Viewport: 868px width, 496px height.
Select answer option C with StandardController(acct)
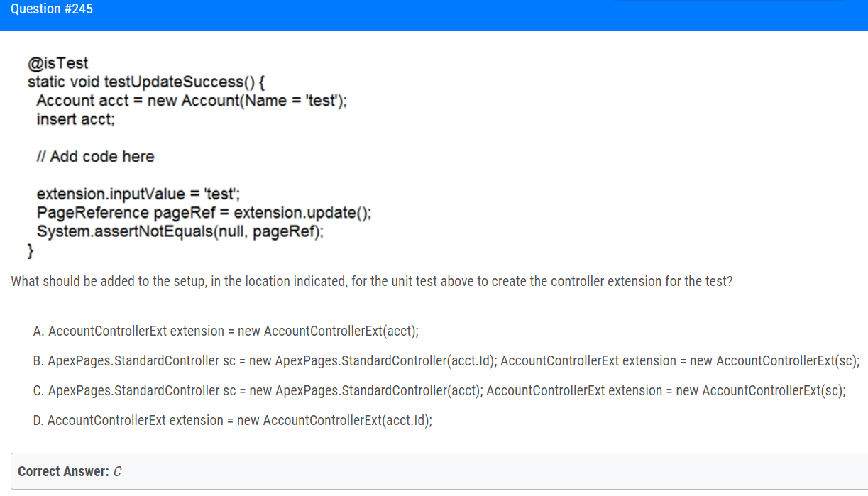coord(439,390)
